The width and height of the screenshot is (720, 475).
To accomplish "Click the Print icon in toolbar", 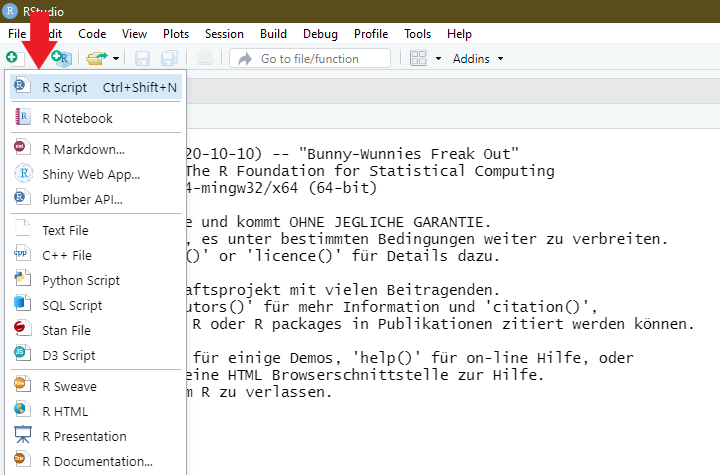I will pyautogui.click(x=205, y=58).
